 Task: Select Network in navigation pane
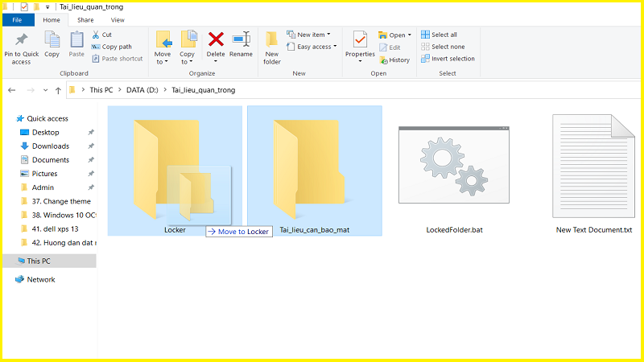[x=41, y=279]
